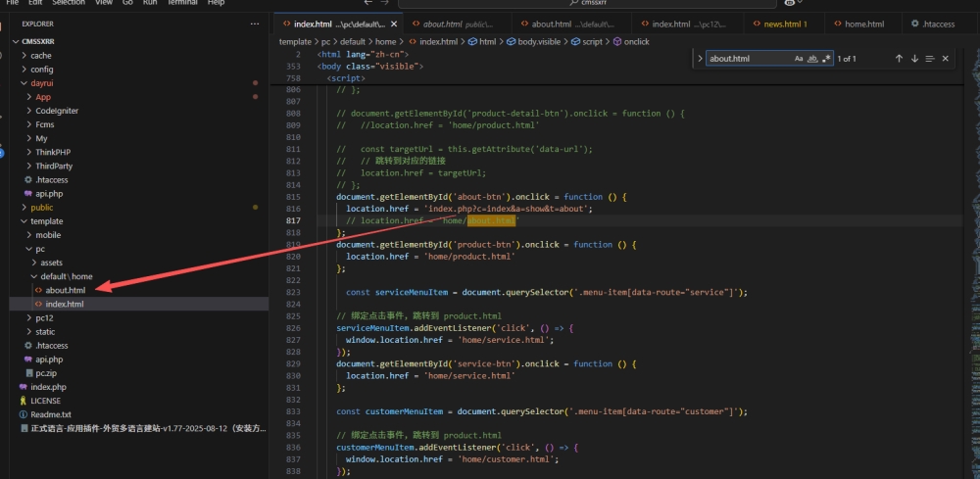
Task: Close the find widget with X
Action: coord(945,59)
